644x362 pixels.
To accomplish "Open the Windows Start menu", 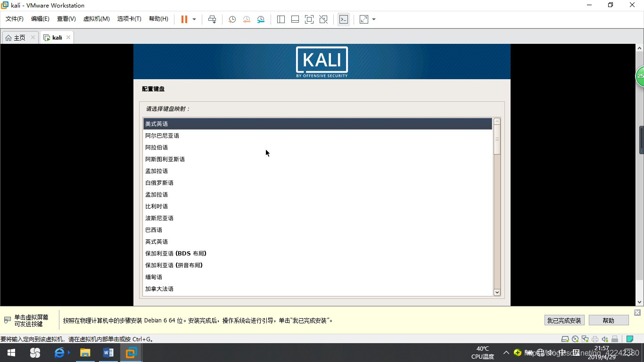I will 11,353.
